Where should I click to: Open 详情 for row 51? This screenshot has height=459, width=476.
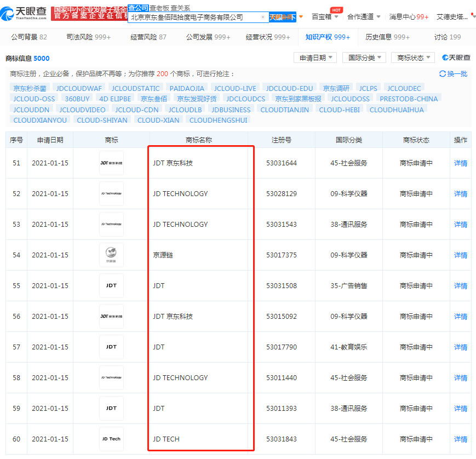[x=461, y=163]
